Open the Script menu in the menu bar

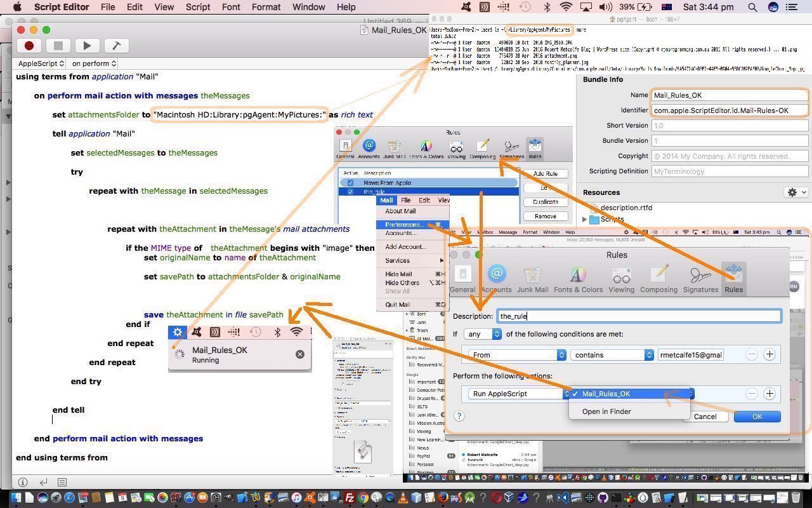click(198, 7)
